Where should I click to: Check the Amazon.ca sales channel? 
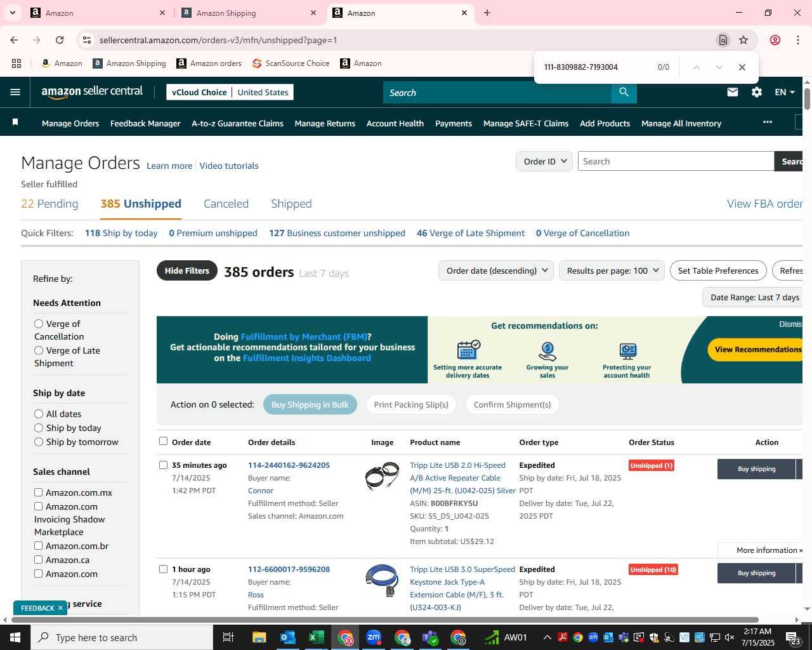(39, 560)
